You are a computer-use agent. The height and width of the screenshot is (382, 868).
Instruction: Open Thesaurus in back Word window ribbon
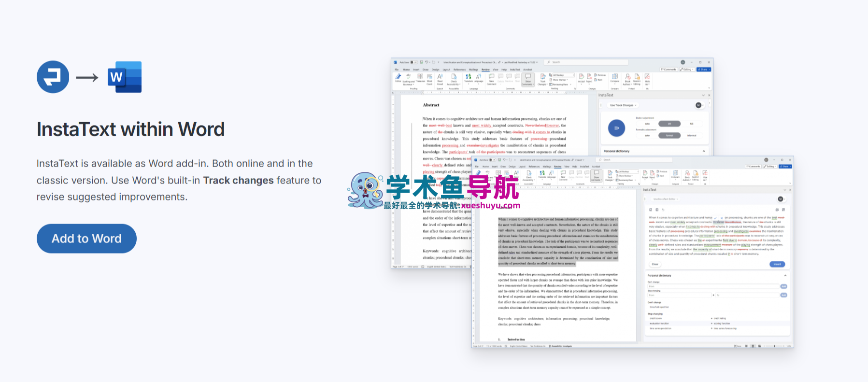(420, 78)
